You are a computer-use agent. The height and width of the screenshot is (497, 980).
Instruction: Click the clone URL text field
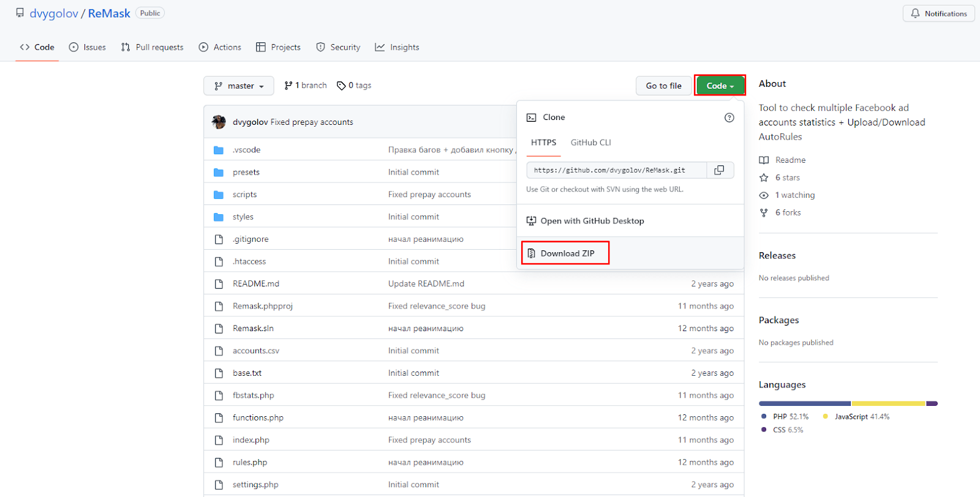[617, 170]
